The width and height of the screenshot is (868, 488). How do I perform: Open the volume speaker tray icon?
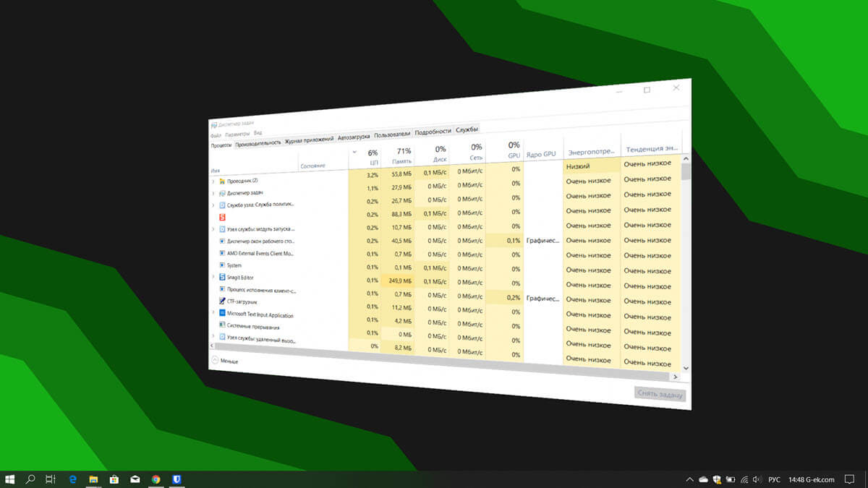click(757, 479)
